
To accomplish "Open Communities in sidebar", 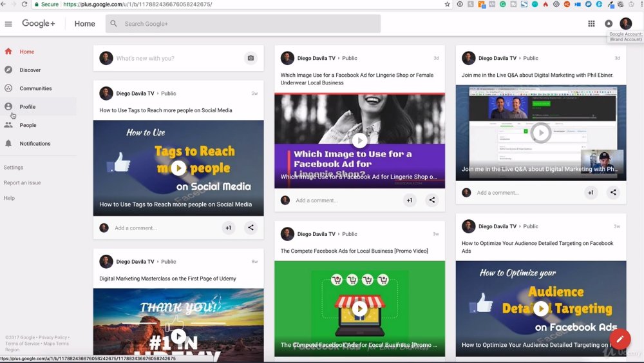I will [38, 88].
